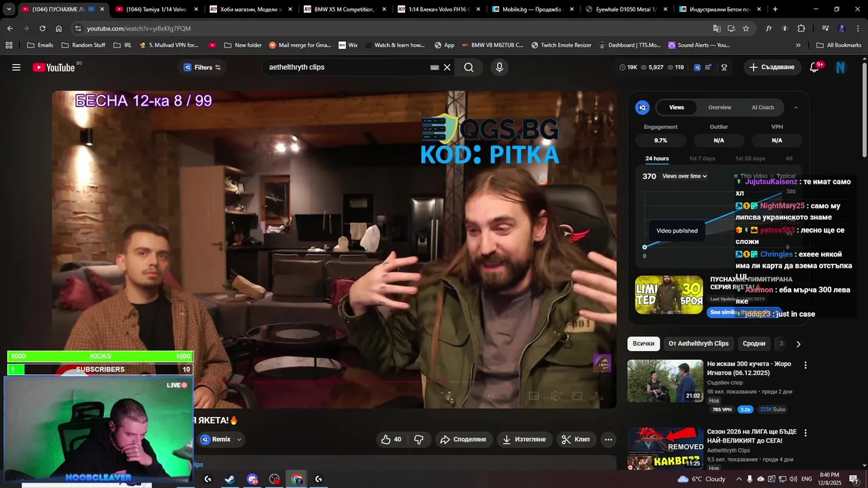Open options for Не искам 300 кучета video

coord(806,365)
